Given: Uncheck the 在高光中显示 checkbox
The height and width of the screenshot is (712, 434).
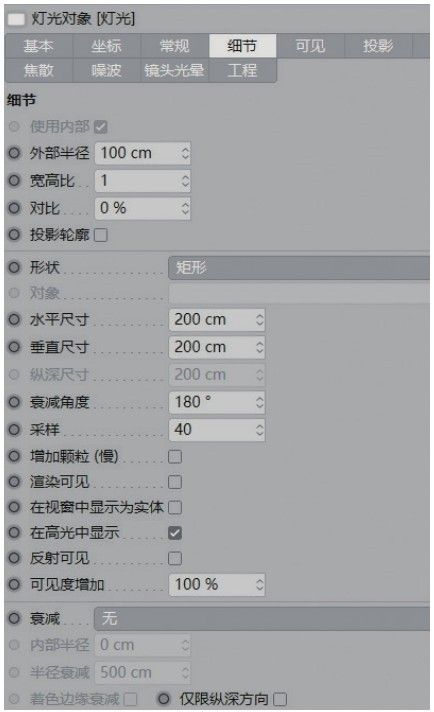Looking at the screenshot, I should coord(175,533).
